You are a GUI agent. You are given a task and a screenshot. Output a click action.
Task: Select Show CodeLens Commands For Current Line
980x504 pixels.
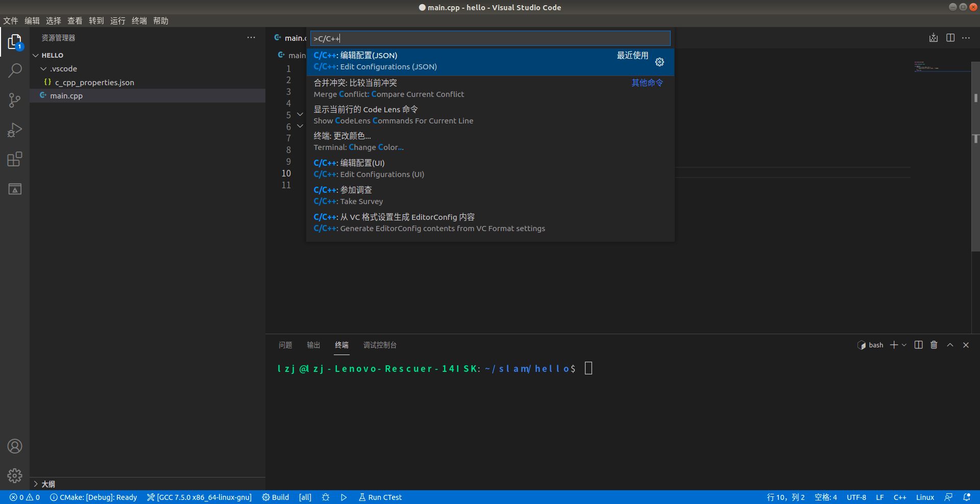click(490, 115)
